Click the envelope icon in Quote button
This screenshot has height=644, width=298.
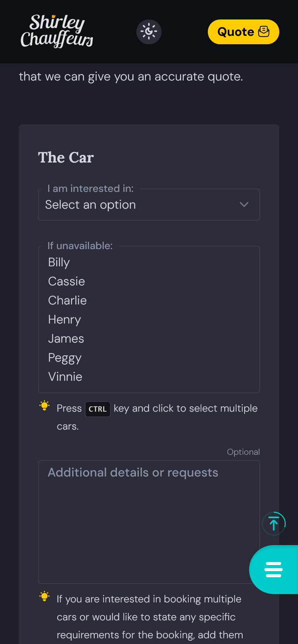coord(264,32)
